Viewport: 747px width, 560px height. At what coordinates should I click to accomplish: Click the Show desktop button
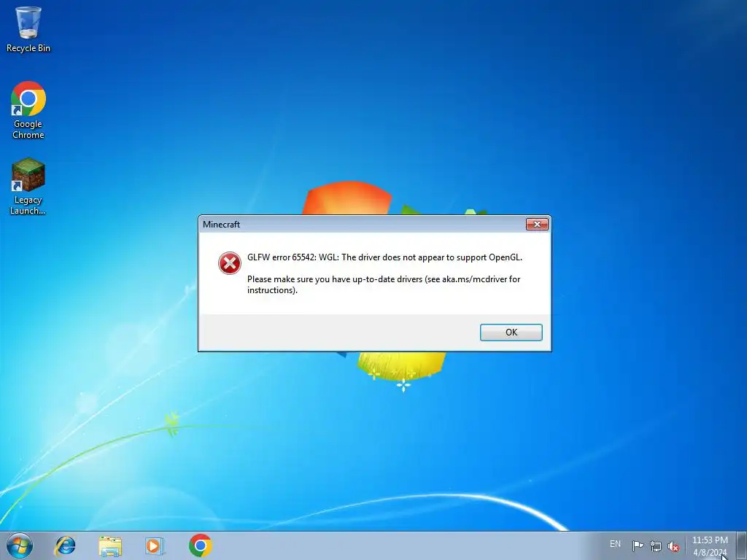[741, 545]
